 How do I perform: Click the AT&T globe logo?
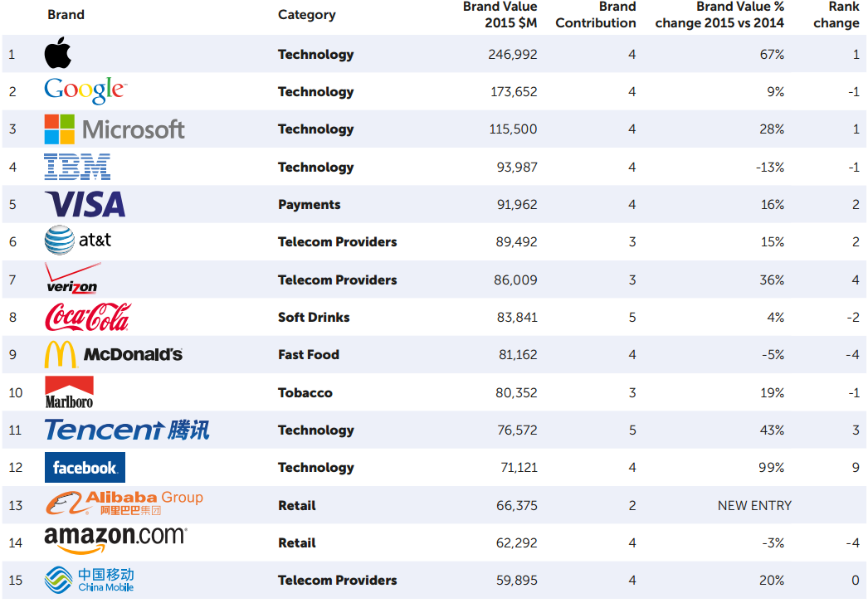coord(60,241)
